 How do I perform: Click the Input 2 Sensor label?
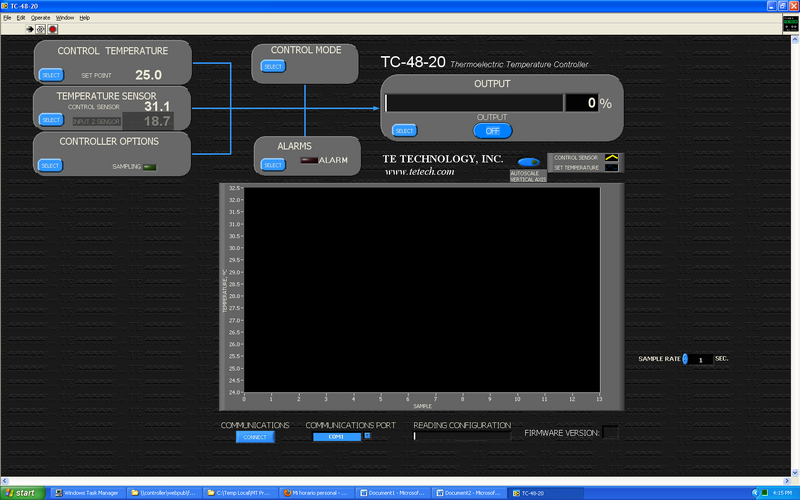coord(96,121)
